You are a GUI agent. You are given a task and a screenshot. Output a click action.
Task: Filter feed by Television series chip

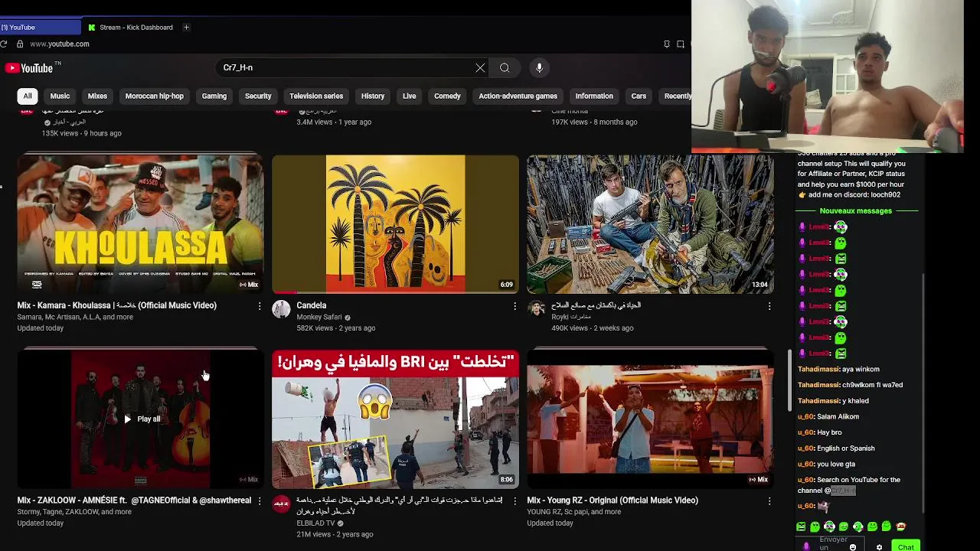pos(316,96)
